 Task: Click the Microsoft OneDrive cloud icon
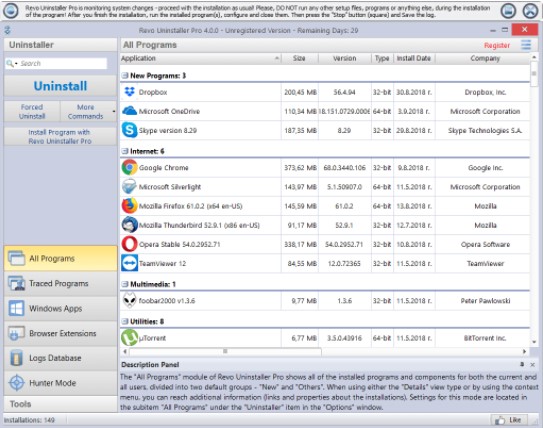pos(130,111)
